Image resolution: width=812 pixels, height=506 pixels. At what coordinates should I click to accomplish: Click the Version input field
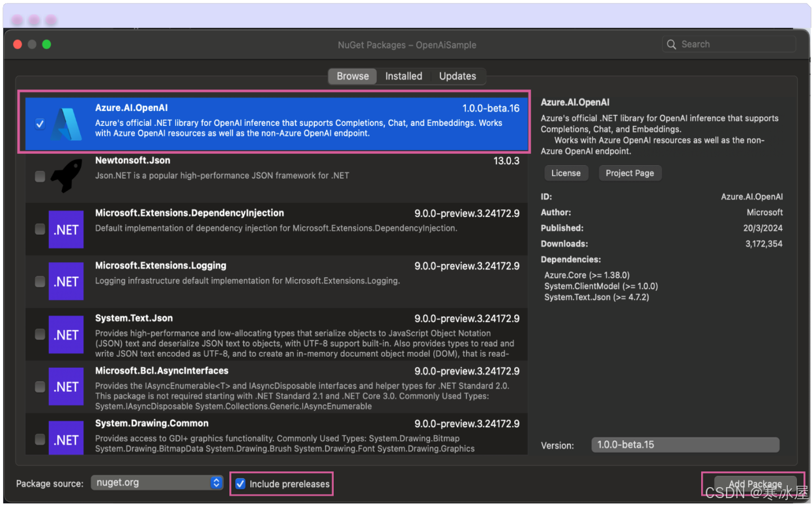(685, 444)
